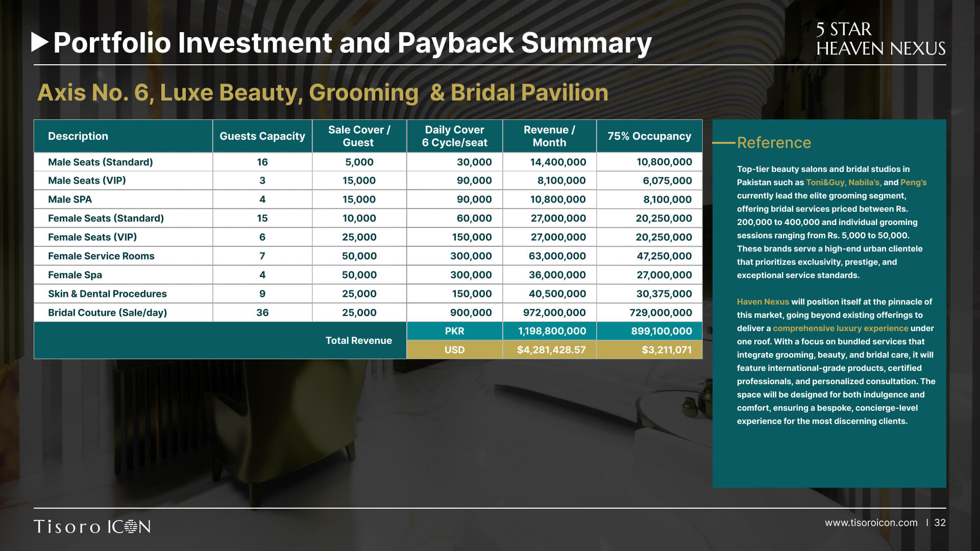Click capacity value 16 for Male Seats Standard
This screenshot has height=551, width=980.
[x=262, y=162]
